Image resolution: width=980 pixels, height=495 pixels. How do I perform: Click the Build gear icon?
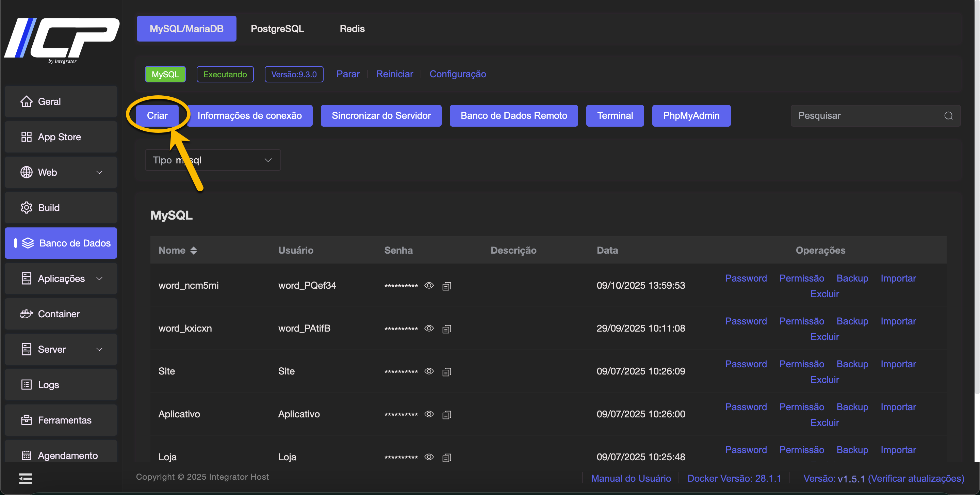(26, 208)
